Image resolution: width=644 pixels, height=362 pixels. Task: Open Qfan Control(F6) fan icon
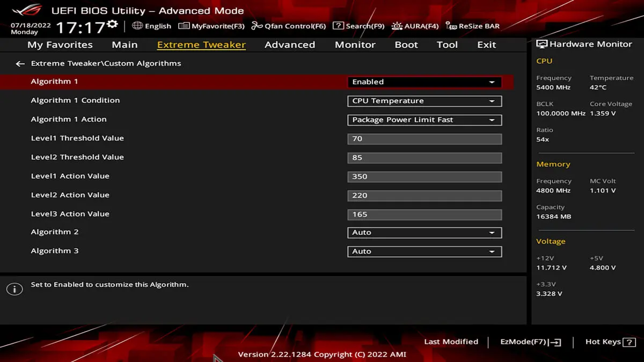[x=257, y=26]
